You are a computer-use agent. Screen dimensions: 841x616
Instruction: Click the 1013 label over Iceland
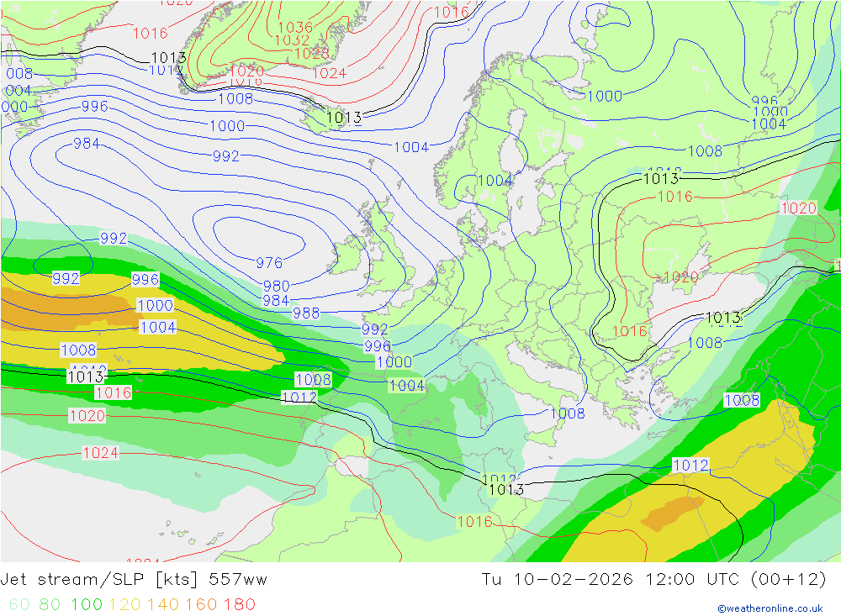pos(344,118)
